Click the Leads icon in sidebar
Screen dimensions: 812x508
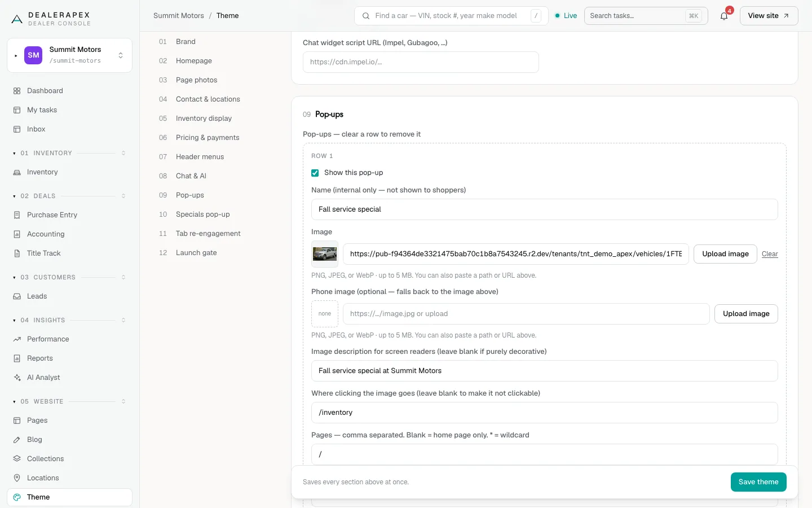tap(17, 296)
